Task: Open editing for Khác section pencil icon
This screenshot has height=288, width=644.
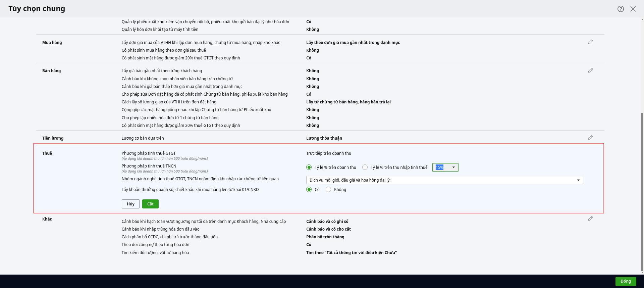Action: tap(590, 219)
